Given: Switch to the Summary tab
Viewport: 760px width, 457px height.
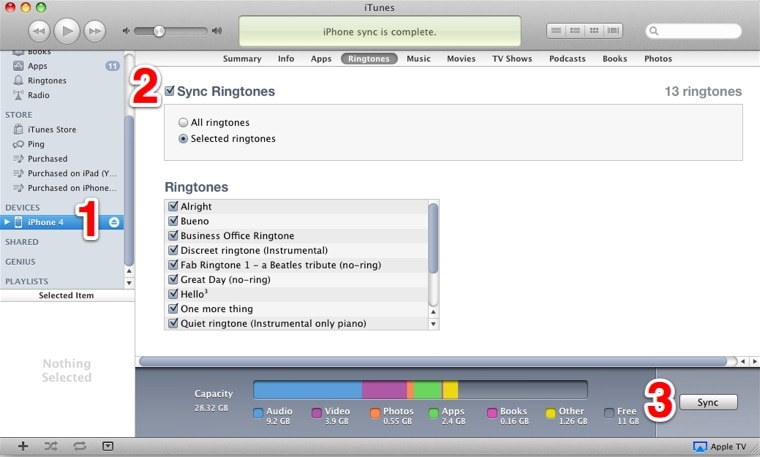Looking at the screenshot, I should (x=242, y=59).
